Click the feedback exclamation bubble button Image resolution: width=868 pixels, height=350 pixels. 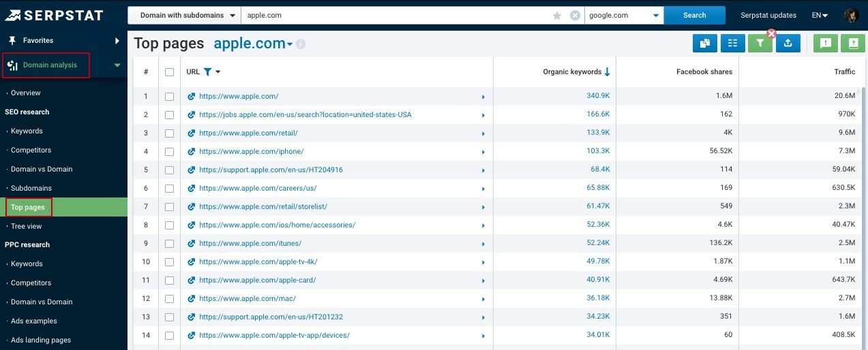click(826, 44)
